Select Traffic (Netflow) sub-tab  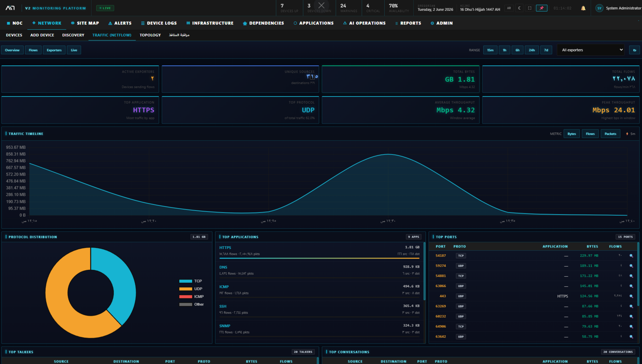[x=112, y=35]
